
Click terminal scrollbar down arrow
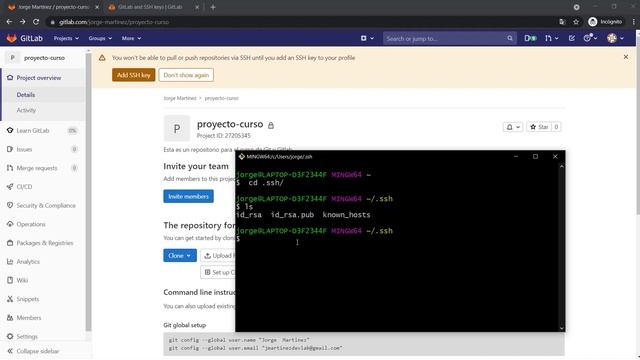pos(562,328)
